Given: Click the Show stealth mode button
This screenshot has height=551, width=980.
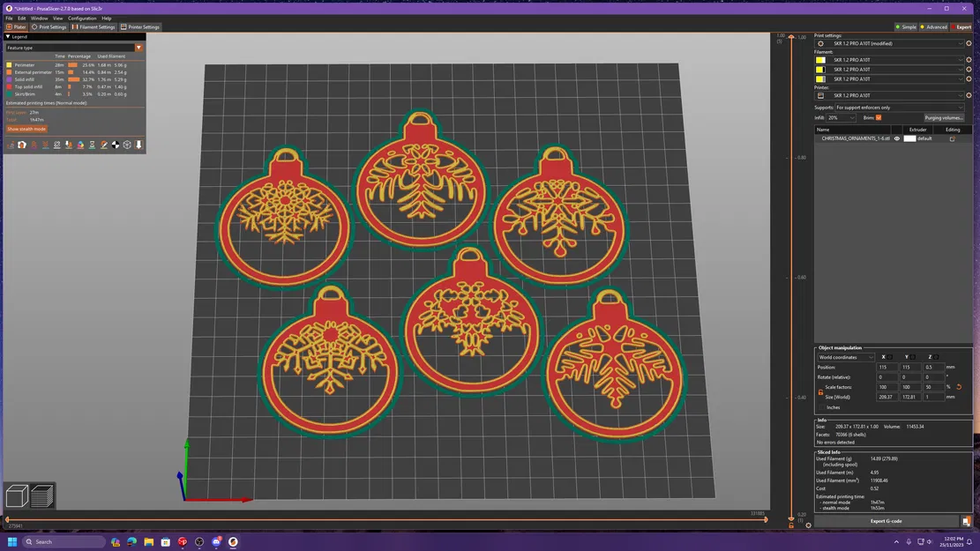Looking at the screenshot, I should point(26,129).
